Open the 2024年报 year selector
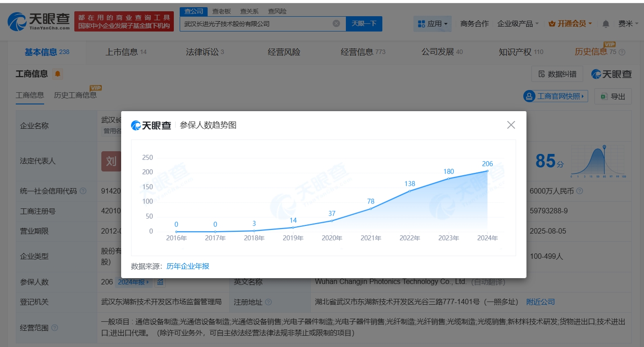Viewport: 644px width, 347px height. pyautogui.click(x=134, y=282)
